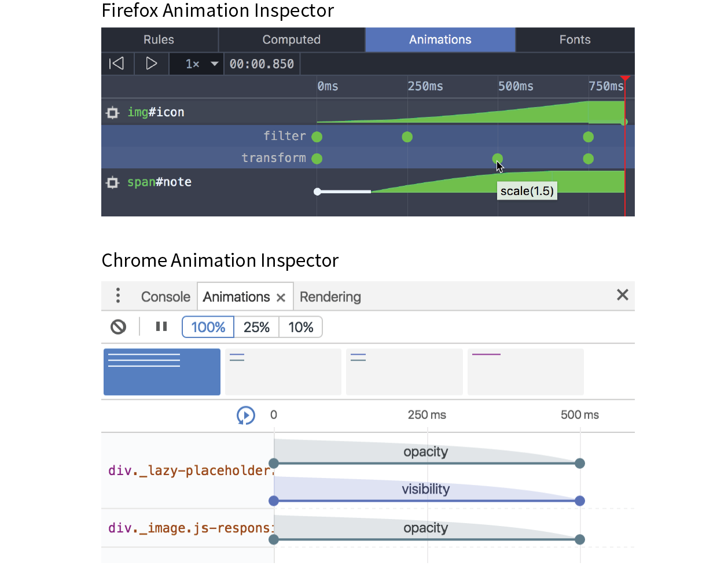Image resolution: width=728 pixels, height=570 pixels.
Task: Click lazy-placeholder opacity start keyframe
Action: pos(274,464)
